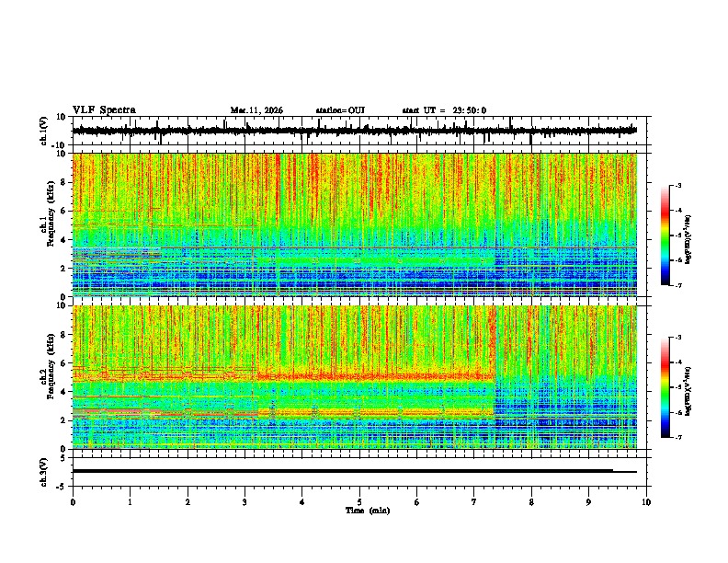
Task: Click the 9 tick on the Time axis
Action: 588,502
